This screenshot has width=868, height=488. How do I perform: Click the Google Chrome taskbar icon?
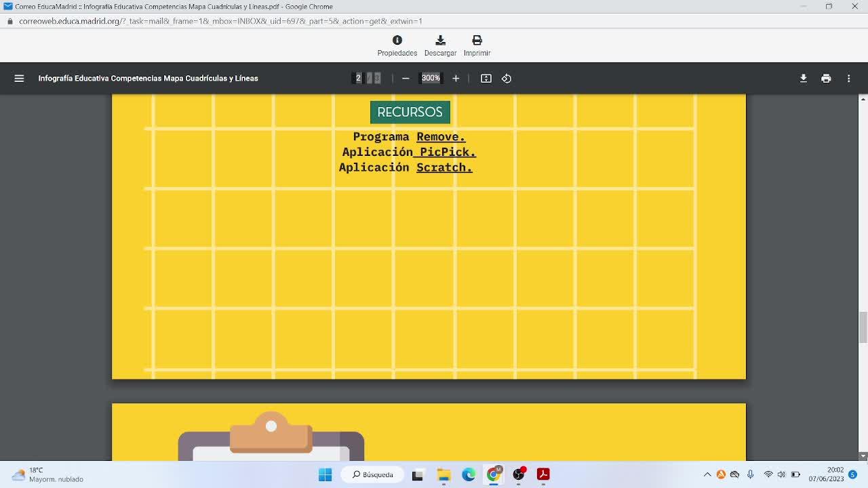coord(494,474)
